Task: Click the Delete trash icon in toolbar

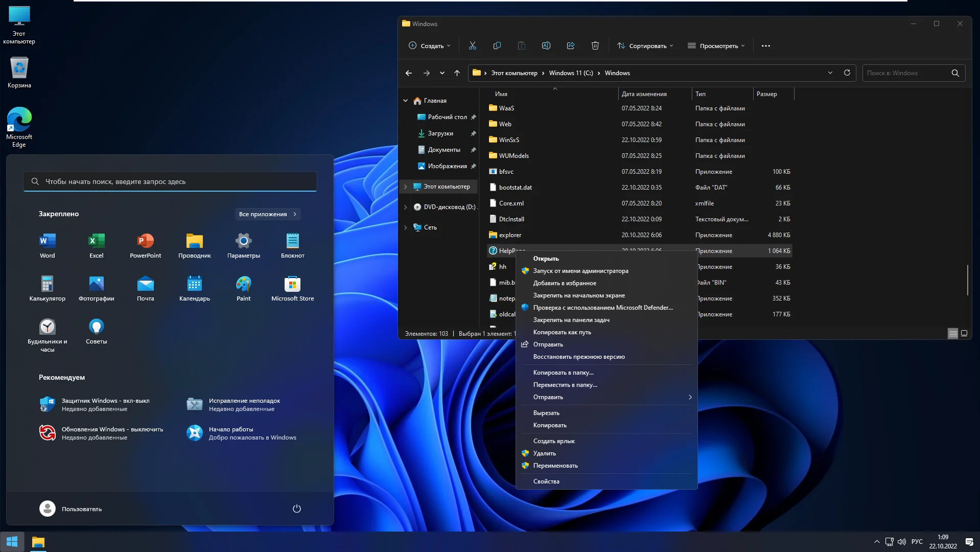Action: click(595, 45)
